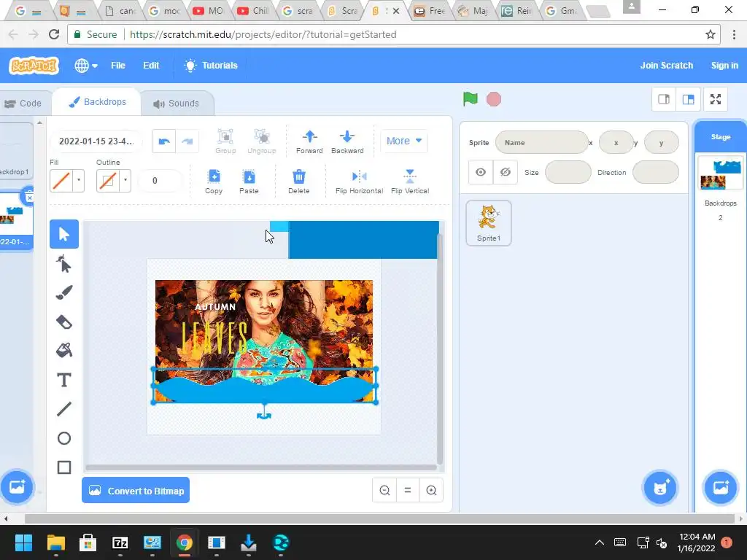Click the Group objects icon
Viewport: 747px width, 560px height.
tap(225, 141)
